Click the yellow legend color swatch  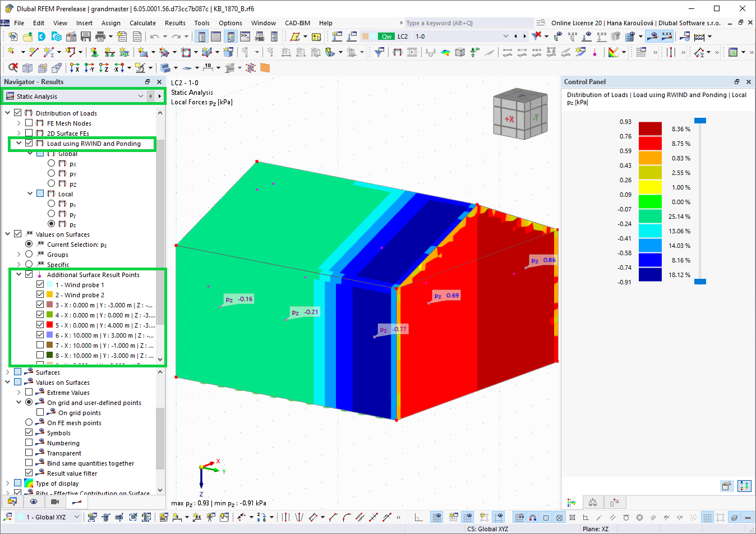[x=650, y=187]
